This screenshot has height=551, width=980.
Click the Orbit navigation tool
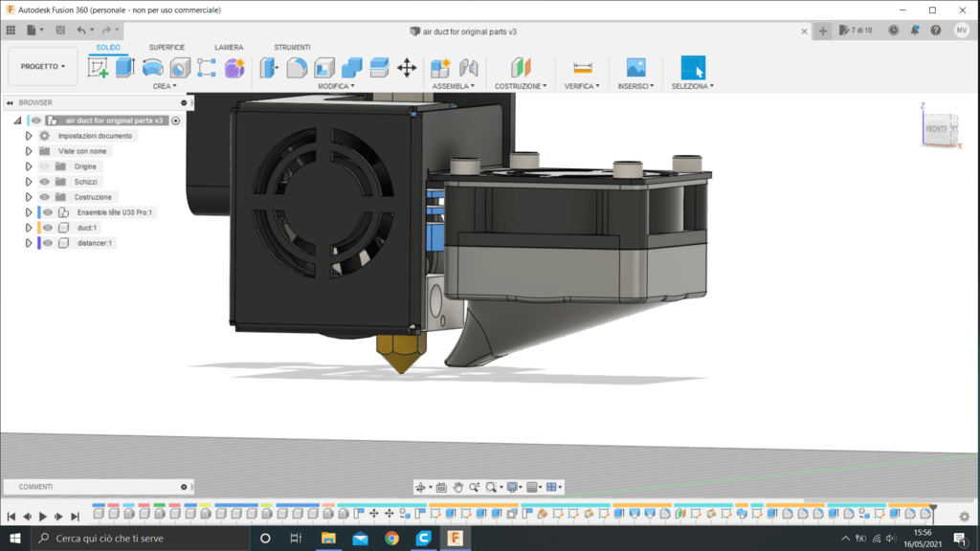tap(421, 487)
